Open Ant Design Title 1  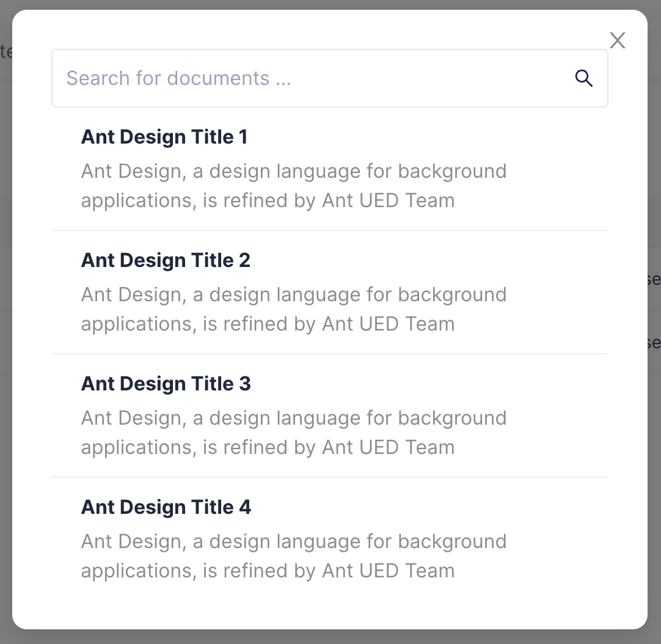click(x=164, y=137)
